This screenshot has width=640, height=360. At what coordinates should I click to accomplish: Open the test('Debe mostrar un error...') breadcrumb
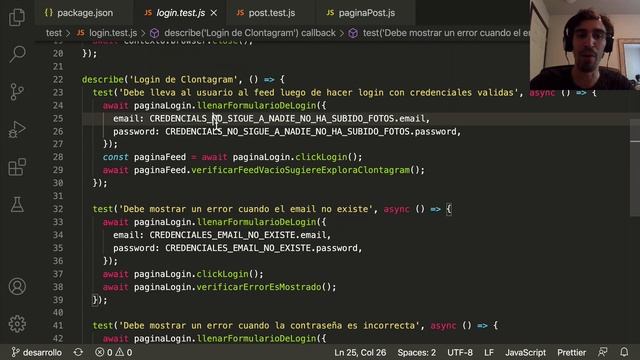(x=439, y=33)
